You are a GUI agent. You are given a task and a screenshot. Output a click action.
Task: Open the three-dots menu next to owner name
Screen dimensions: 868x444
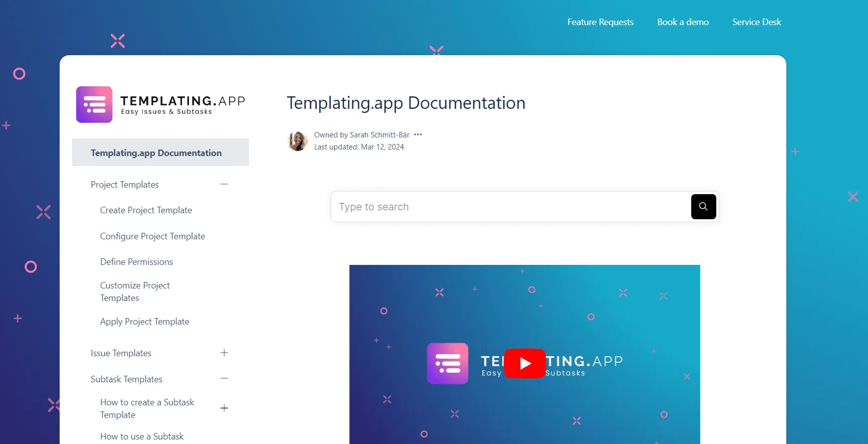pos(418,134)
